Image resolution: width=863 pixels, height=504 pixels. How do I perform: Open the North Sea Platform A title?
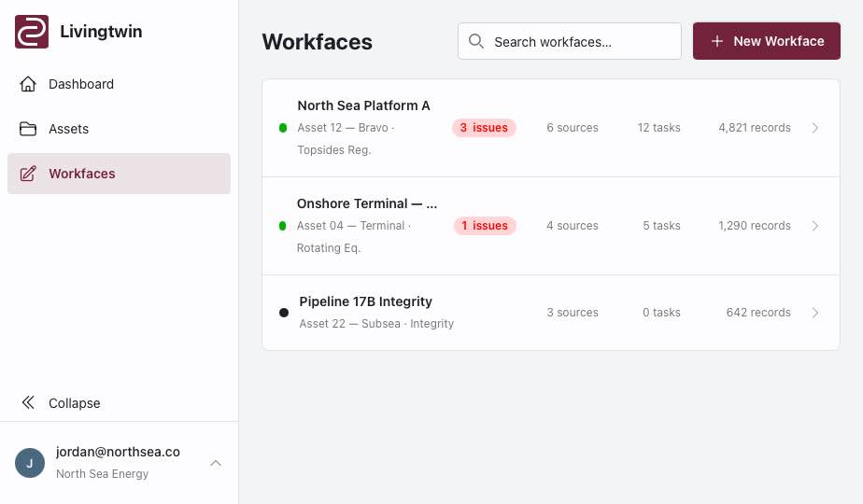click(x=364, y=105)
